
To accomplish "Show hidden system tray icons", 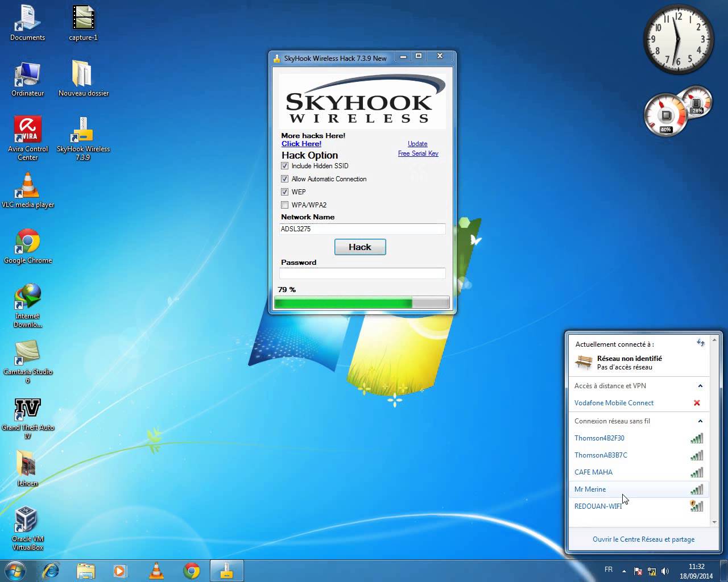I will 624,571.
